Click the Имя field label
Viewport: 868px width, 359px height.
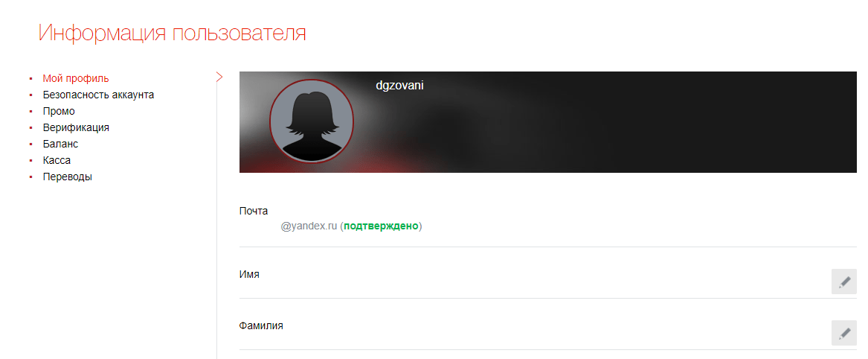[x=249, y=274]
